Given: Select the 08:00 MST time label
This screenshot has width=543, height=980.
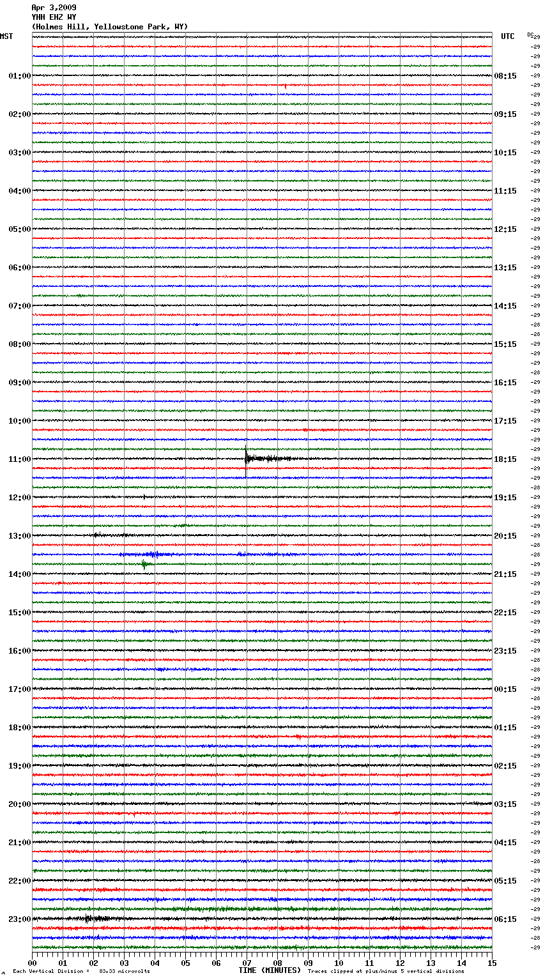Looking at the screenshot, I should click(x=20, y=344).
